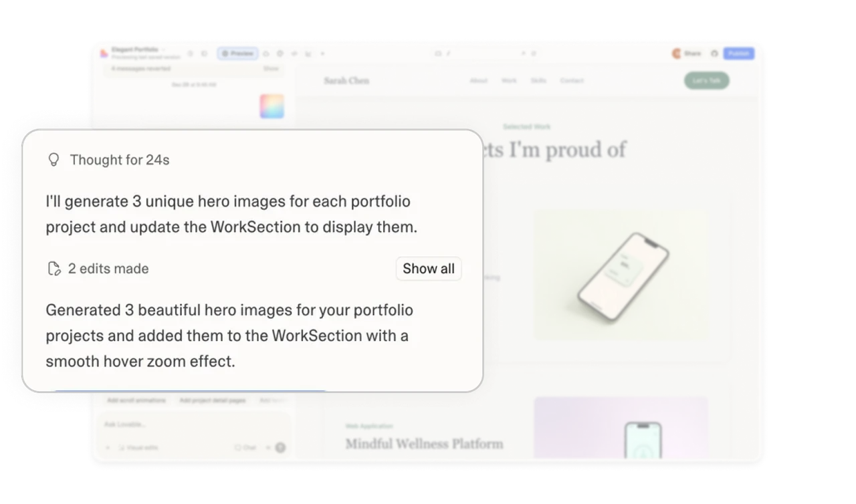Toggle the Visual edits option
Image resolution: width=856 pixels, height=504 pixels.
pos(139,448)
